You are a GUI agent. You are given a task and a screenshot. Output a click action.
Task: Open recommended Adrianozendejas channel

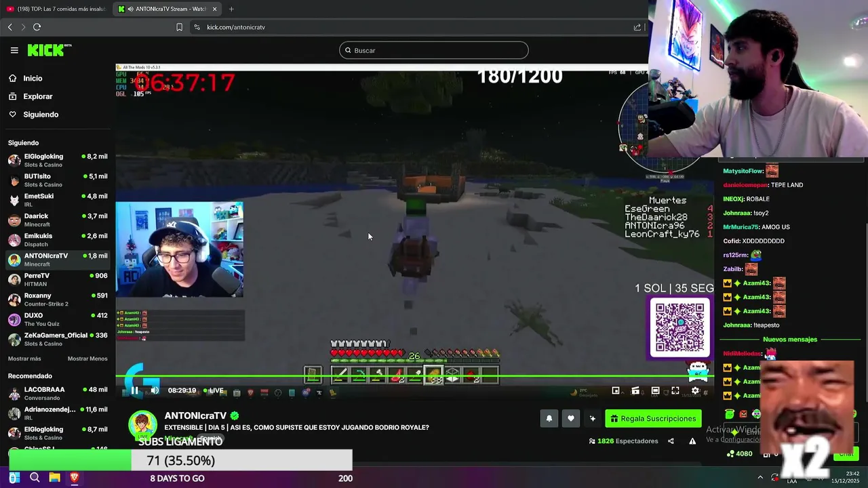58,413
